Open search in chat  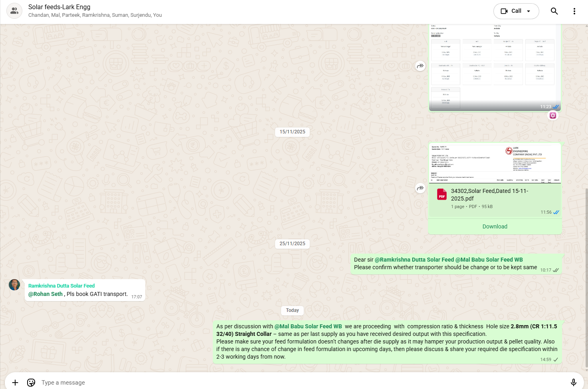click(554, 11)
